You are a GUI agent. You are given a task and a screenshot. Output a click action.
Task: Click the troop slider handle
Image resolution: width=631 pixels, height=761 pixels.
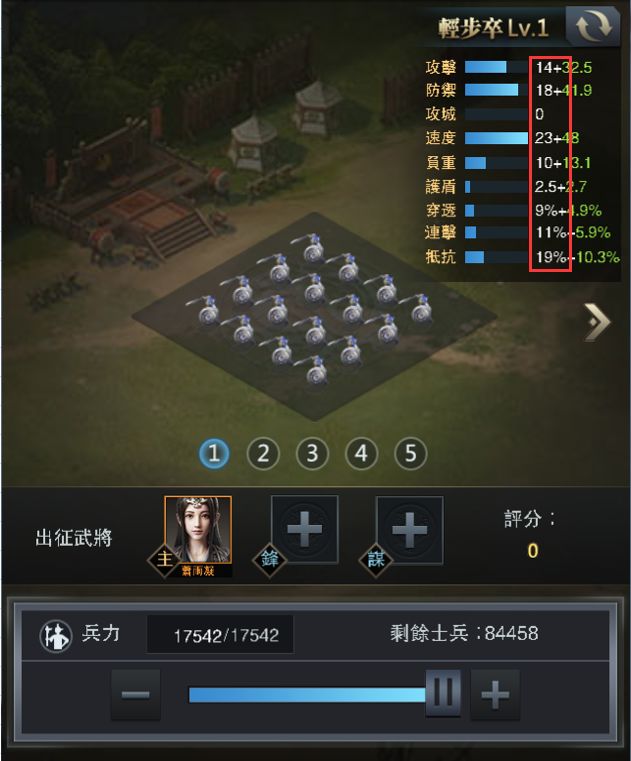point(443,693)
